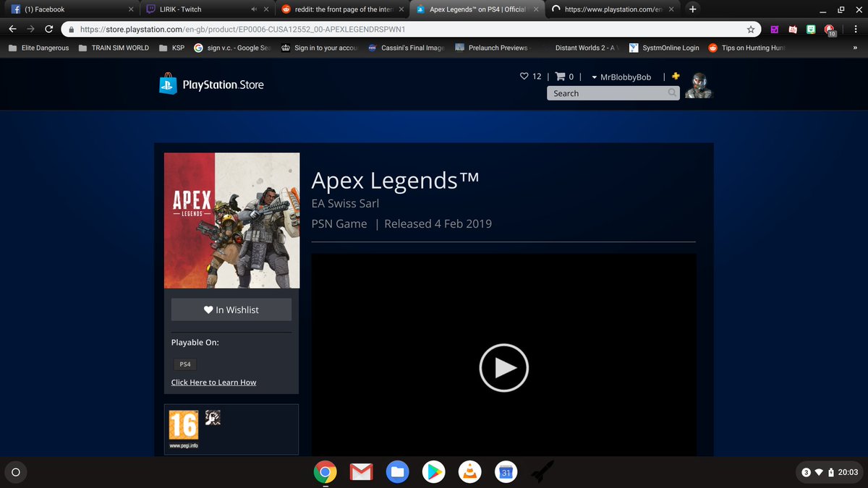868x488 pixels.
Task: Expand hidden bookmarks chevron
Action: [855, 48]
